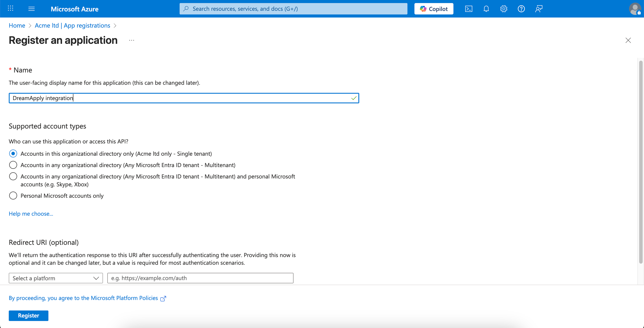Focus the Search resources field
Viewport: 644px width, 328px height.
tap(293, 9)
